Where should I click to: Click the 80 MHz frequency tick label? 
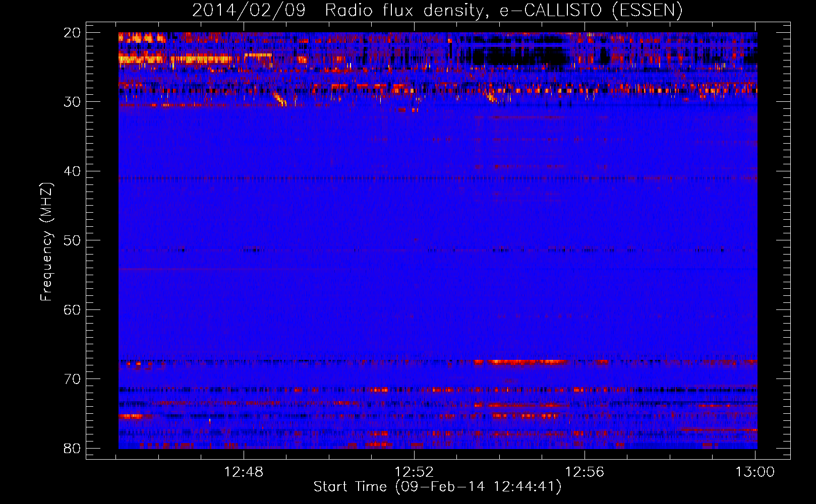[x=72, y=448]
